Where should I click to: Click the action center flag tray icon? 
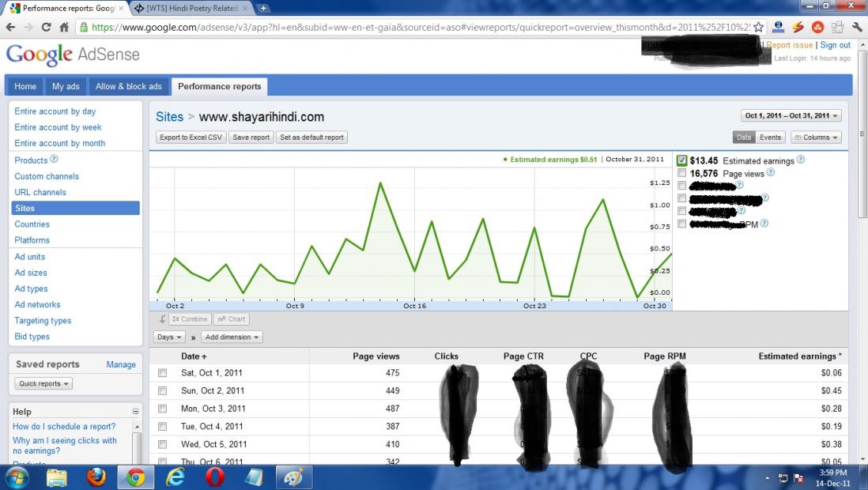point(798,478)
